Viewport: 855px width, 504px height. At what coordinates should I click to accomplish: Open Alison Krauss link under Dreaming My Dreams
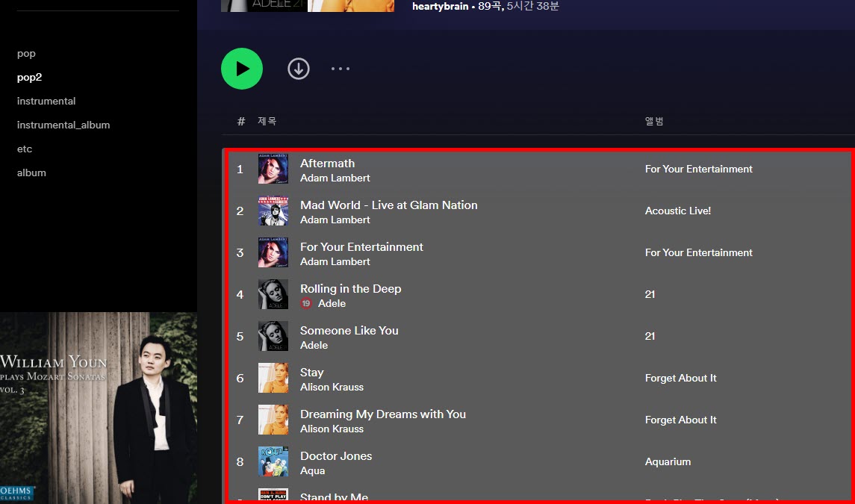(332, 429)
